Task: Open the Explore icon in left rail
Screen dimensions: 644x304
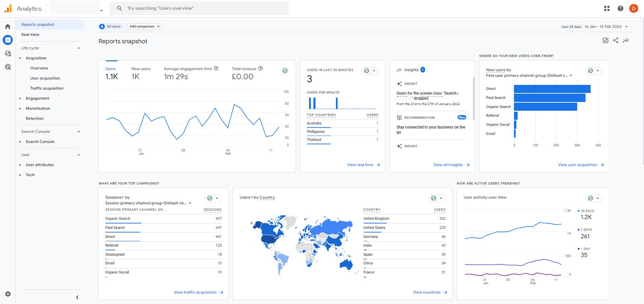Action: pos(8,53)
